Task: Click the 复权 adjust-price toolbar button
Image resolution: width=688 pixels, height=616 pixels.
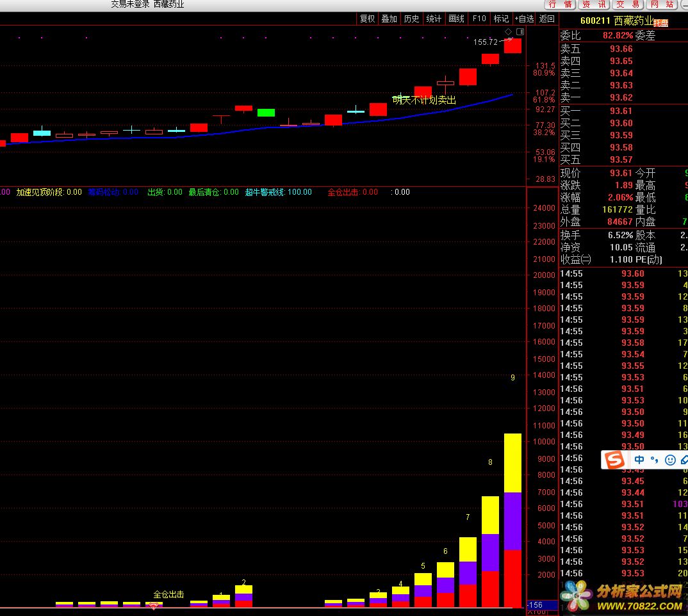Action: [x=367, y=19]
